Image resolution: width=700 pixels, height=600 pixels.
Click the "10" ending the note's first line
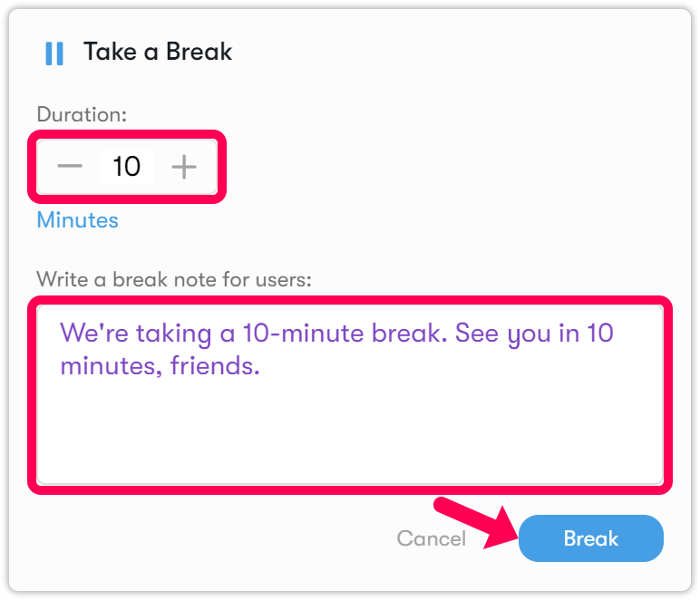pyautogui.click(x=600, y=333)
